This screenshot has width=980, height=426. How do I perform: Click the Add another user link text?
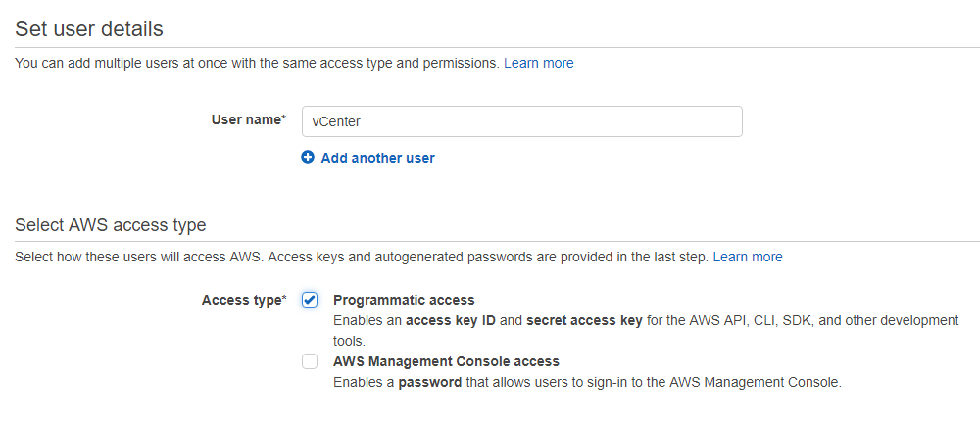click(377, 158)
